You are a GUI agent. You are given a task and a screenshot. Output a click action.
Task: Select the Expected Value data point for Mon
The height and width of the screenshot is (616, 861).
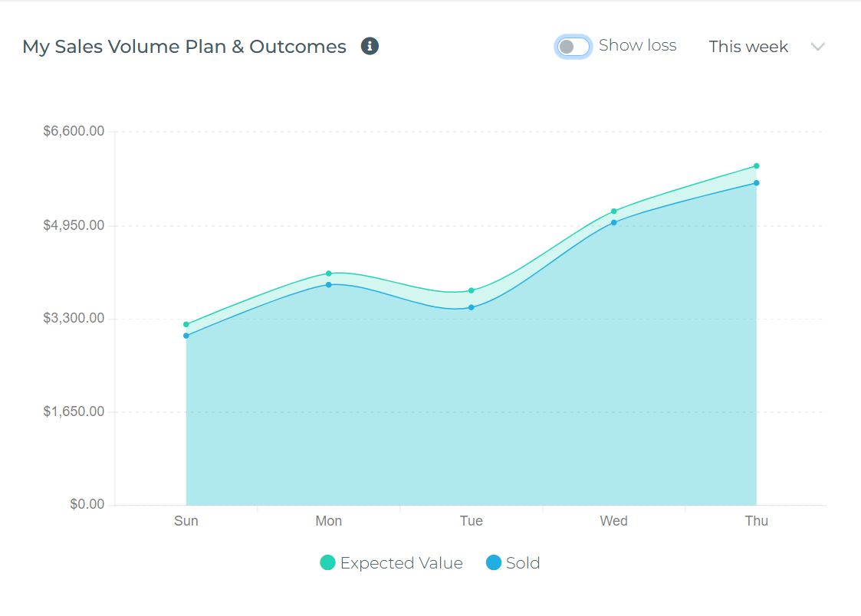tap(329, 274)
